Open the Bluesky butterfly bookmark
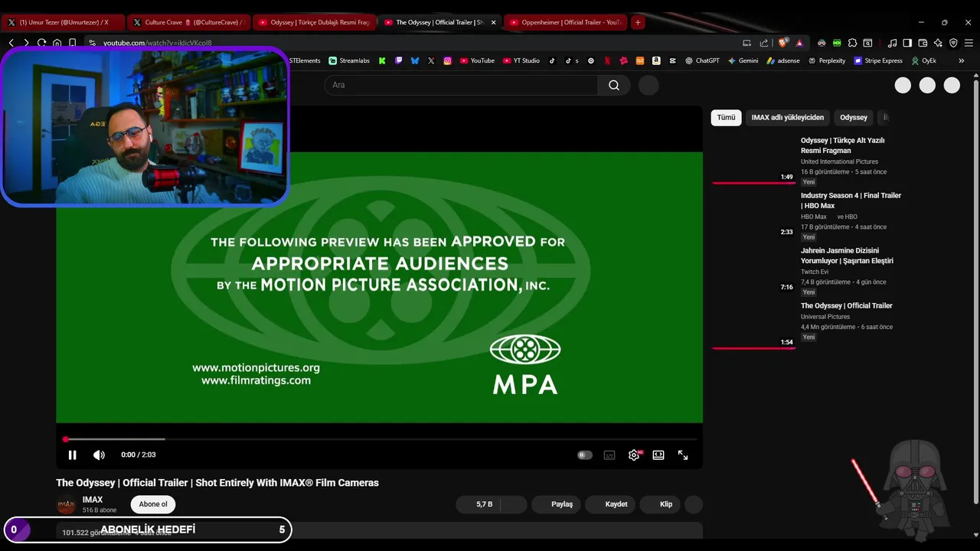 pyautogui.click(x=415, y=60)
